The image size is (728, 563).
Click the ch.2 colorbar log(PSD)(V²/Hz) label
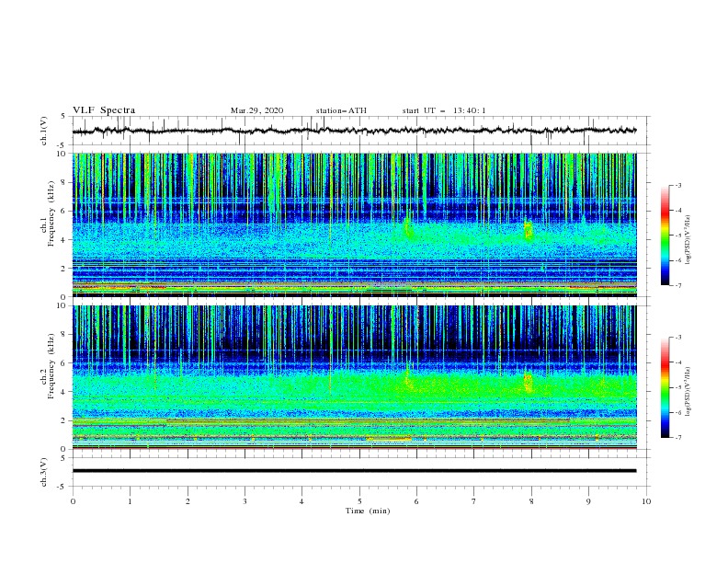688,392
